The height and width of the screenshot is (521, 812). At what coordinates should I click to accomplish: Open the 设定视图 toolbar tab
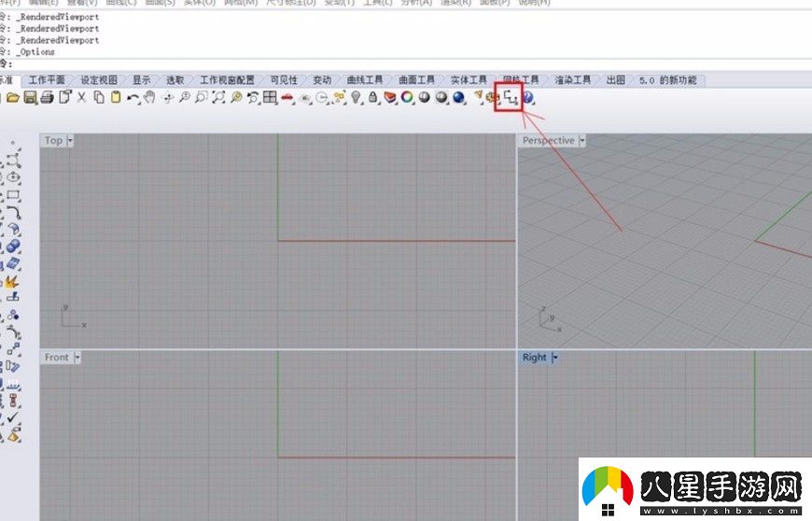tap(99, 80)
